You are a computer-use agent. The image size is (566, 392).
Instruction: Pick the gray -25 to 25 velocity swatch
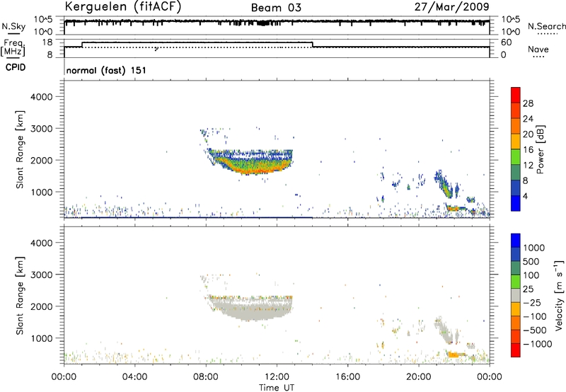[516, 296]
